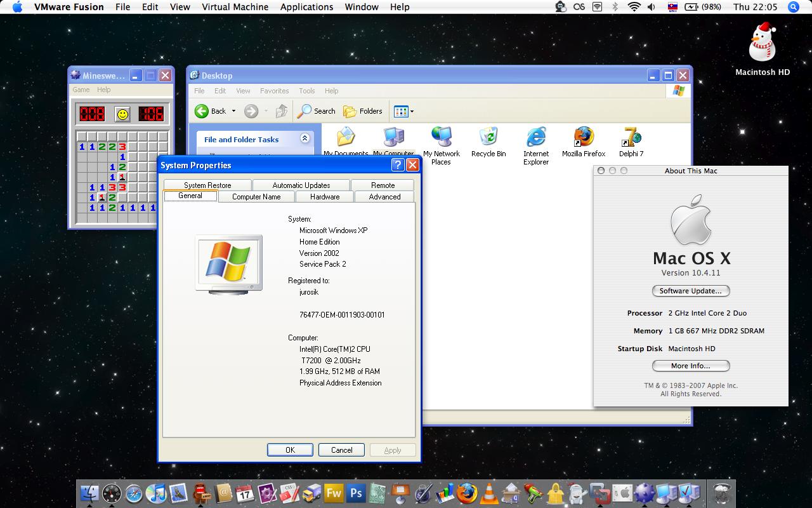Image resolution: width=812 pixels, height=508 pixels.
Task: Click the Bluetooth menu bar icon
Action: [615, 7]
